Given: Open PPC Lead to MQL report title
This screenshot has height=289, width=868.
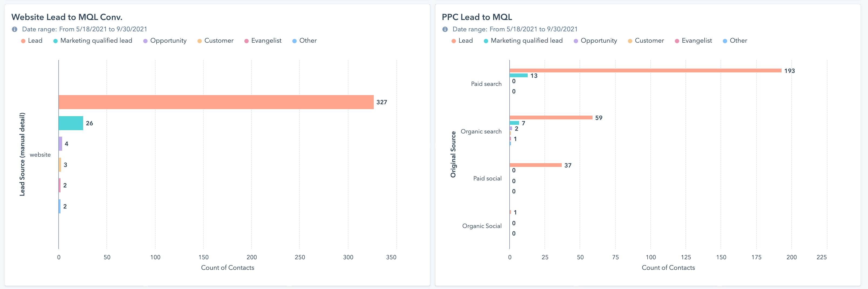Looking at the screenshot, I should [477, 17].
